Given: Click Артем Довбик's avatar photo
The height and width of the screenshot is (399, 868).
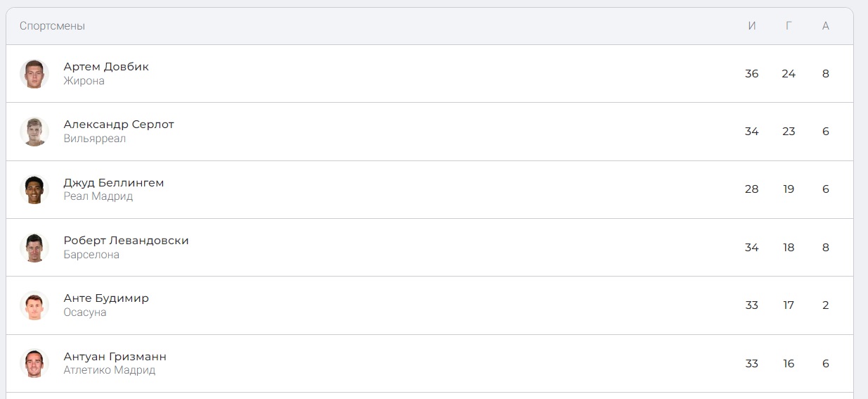Looking at the screenshot, I should [34, 74].
